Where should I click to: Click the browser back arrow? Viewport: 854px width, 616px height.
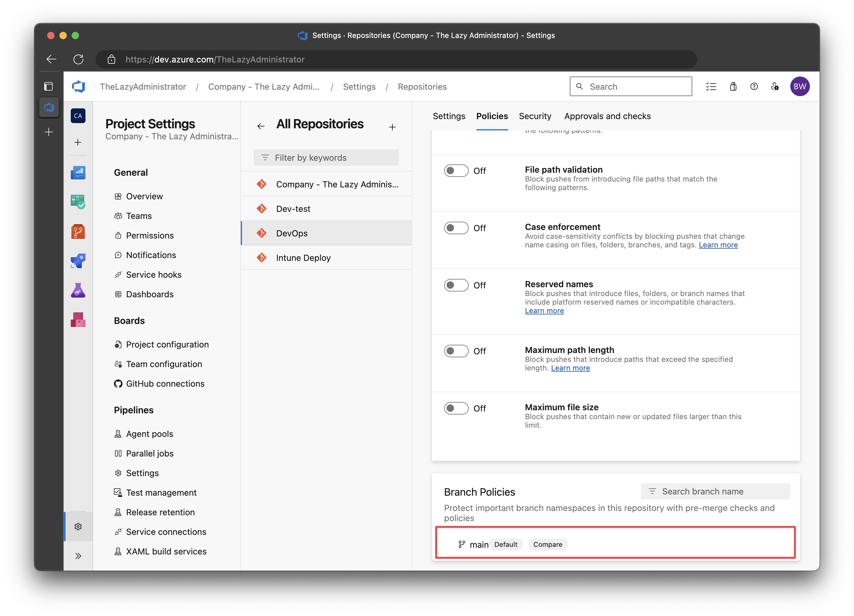click(x=51, y=59)
